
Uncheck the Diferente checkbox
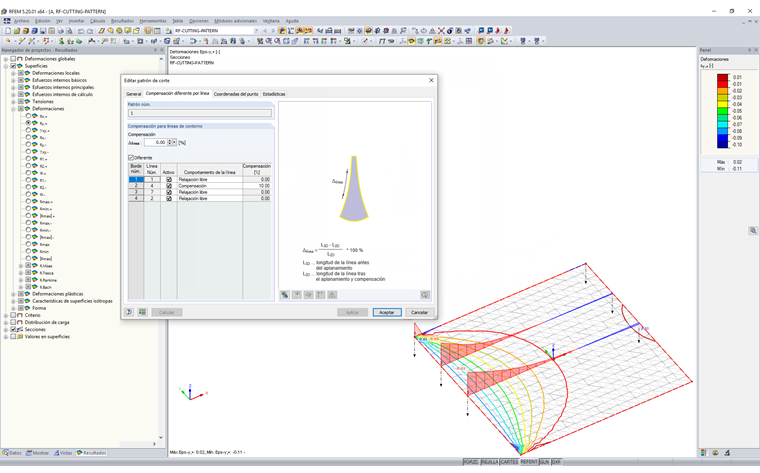pyautogui.click(x=130, y=158)
